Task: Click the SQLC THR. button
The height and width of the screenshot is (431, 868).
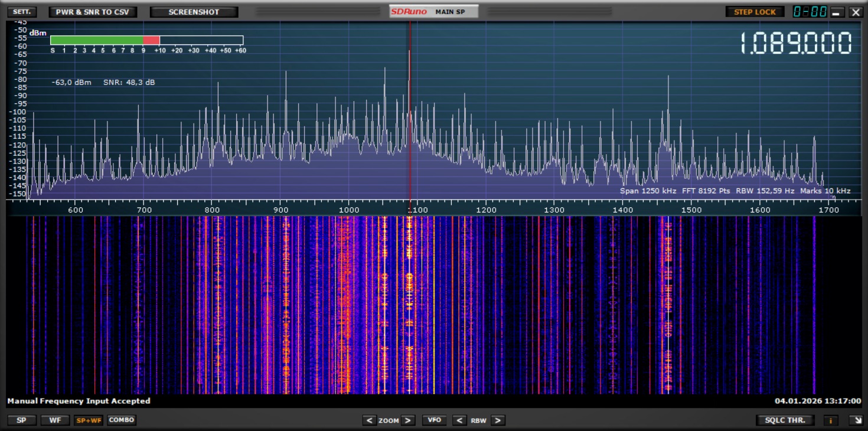Action: click(785, 420)
